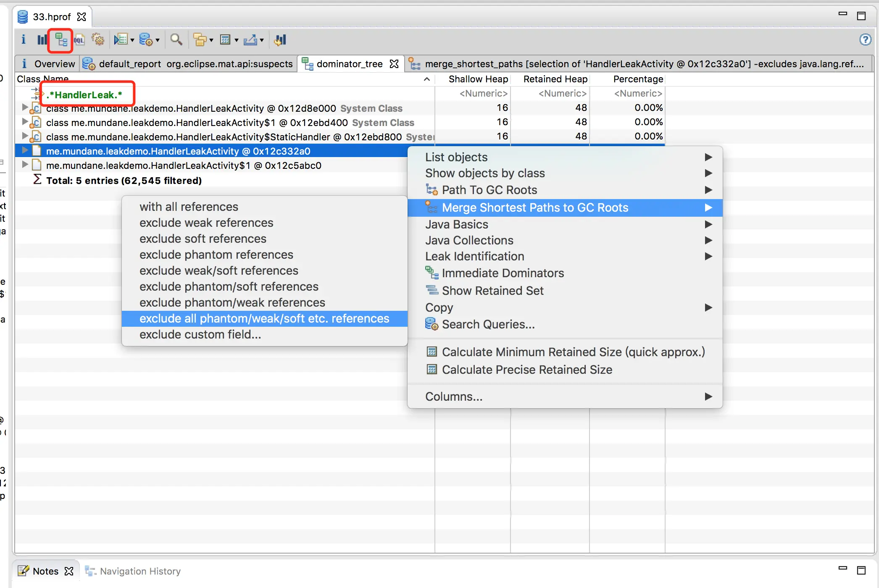Click Show Retained Set menu entry

[492, 291]
